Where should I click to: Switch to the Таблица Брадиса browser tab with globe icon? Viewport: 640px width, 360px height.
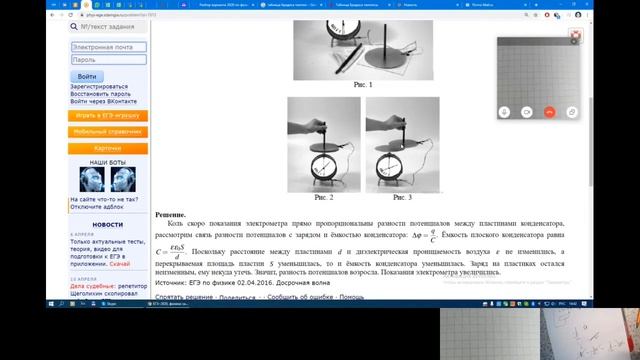coord(292,5)
